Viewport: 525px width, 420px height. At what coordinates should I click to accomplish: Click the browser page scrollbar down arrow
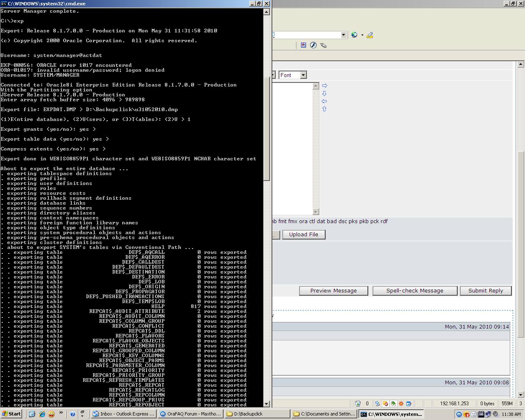click(x=521, y=395)
